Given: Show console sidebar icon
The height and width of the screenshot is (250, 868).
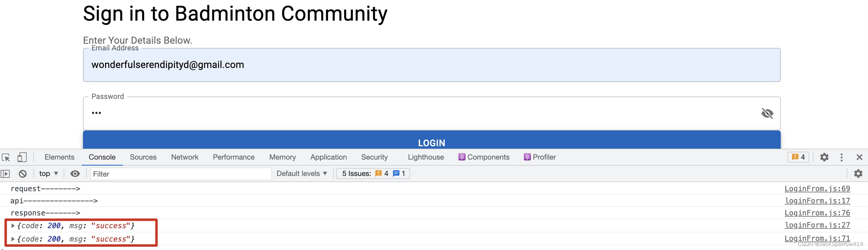Looking at the screenshot, I should [x=5, y=174].
